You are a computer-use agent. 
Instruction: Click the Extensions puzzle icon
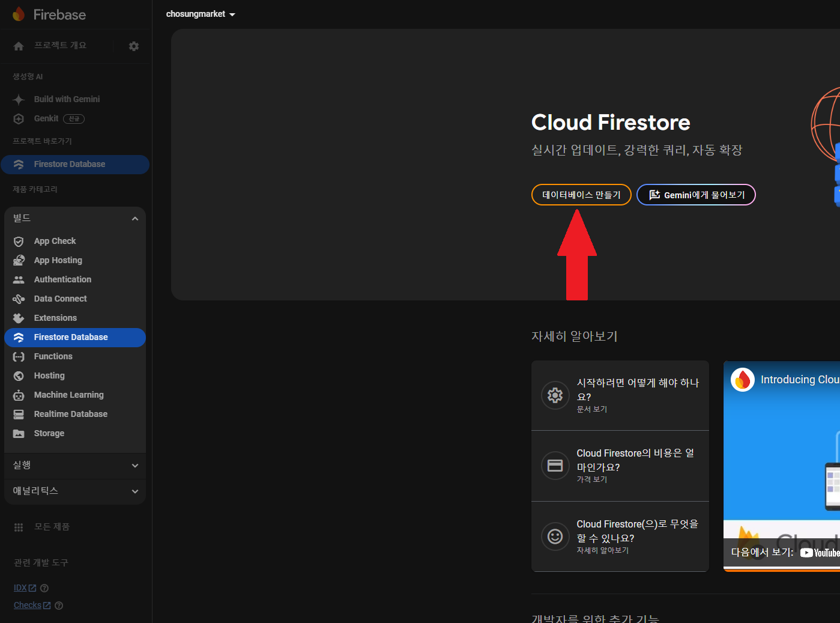click(x=19, y=318)
